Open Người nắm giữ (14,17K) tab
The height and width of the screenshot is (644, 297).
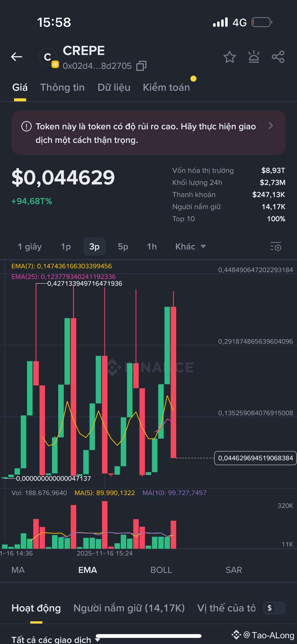[129, 608]
